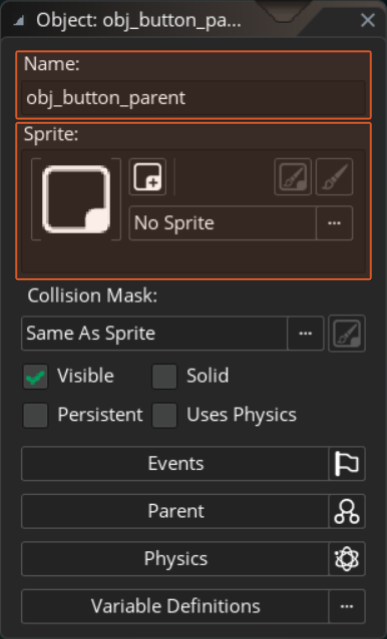Open the Parent button

pos(175,511)
